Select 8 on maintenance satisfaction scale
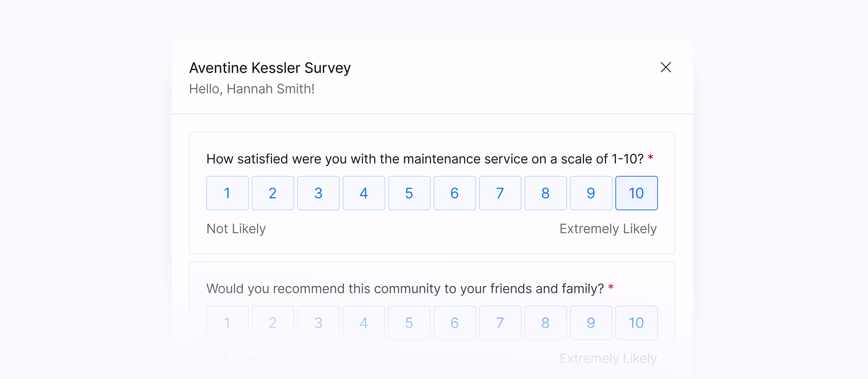 point(546,193)
